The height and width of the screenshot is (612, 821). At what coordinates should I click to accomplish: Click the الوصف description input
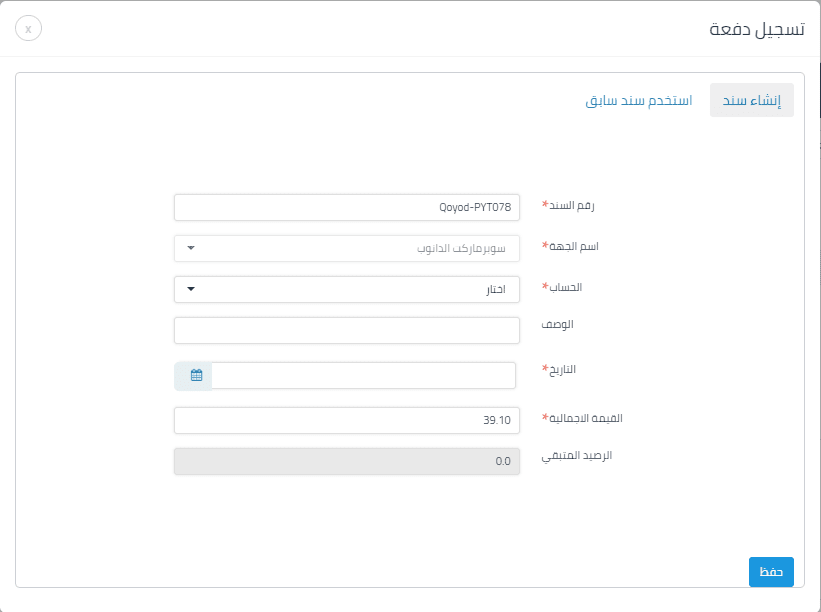coord(345,330)
